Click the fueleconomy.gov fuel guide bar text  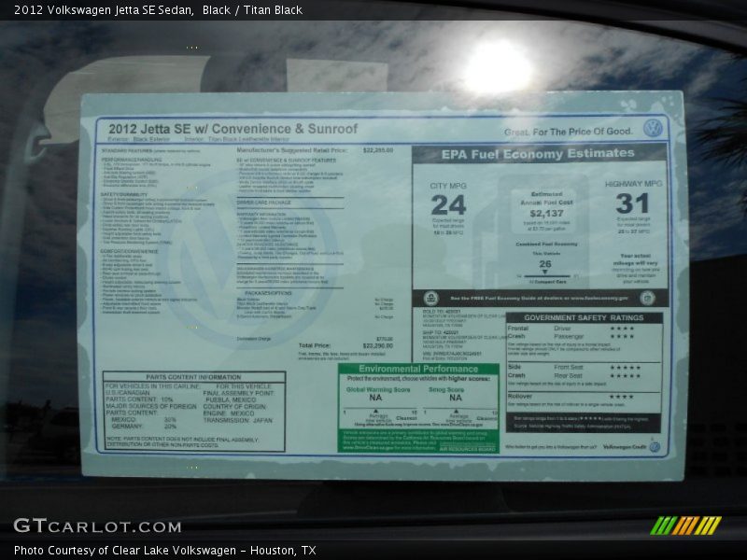point(539,298)
